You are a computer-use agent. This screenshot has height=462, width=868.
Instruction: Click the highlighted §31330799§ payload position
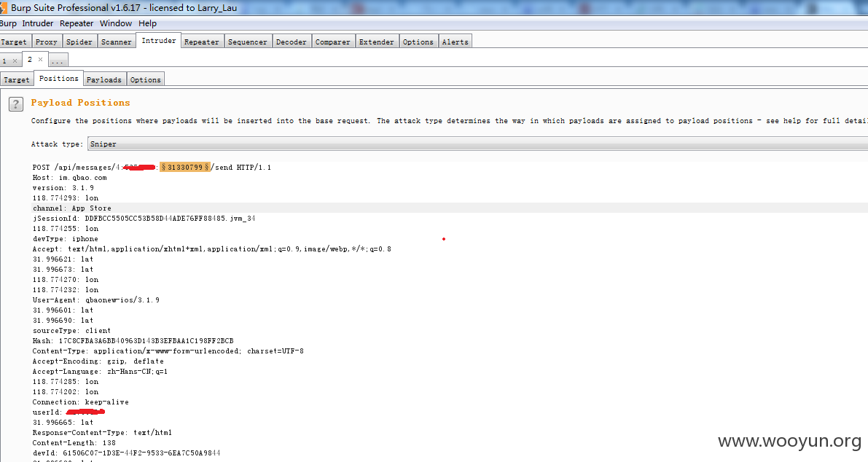(x=185, y=167)
